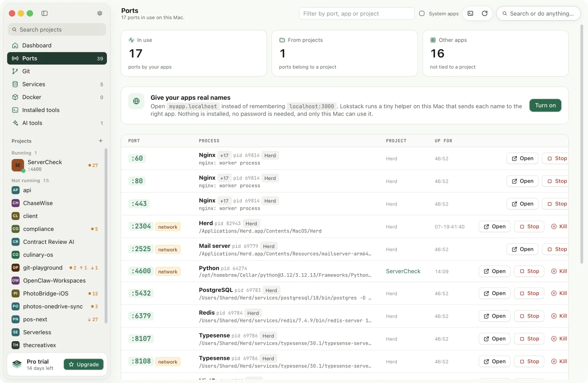
Task: Click the ServerCheck project avatar
Action: (18, 165)
